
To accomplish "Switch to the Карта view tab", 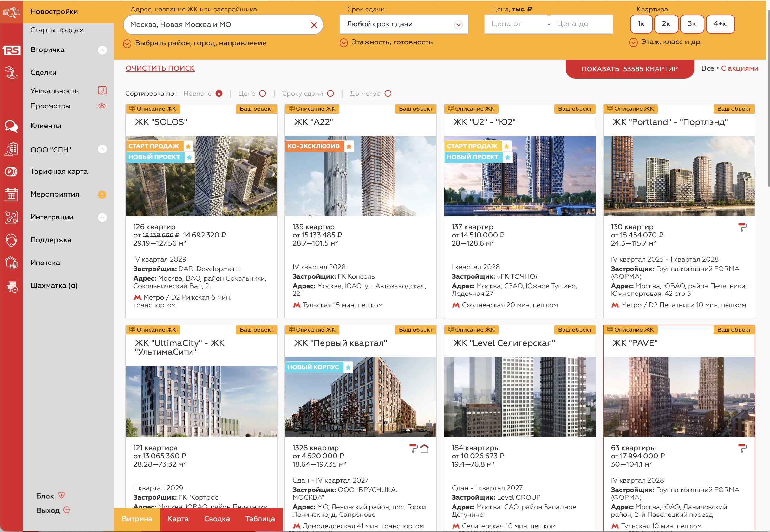I will (x=178, y=519).
